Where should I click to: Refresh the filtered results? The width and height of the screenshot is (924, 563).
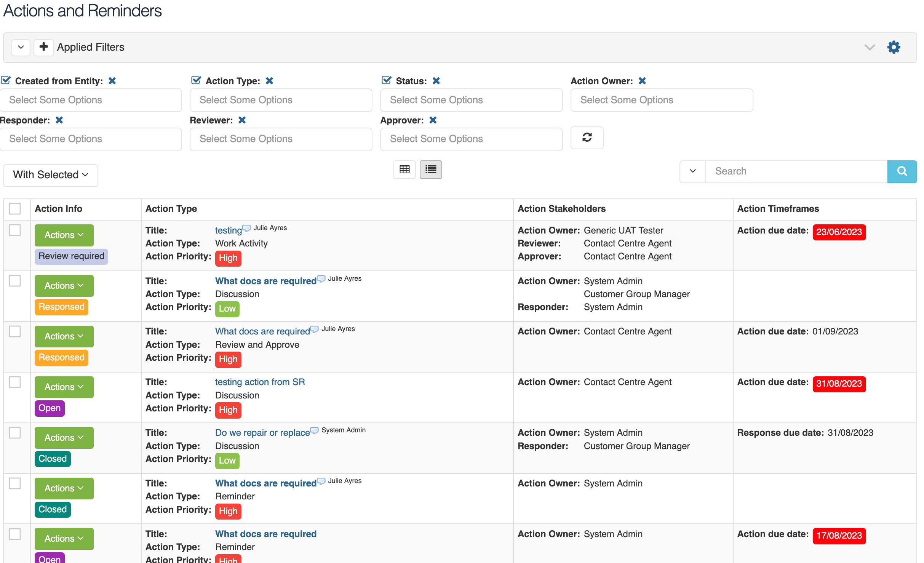tap(587, 138)
